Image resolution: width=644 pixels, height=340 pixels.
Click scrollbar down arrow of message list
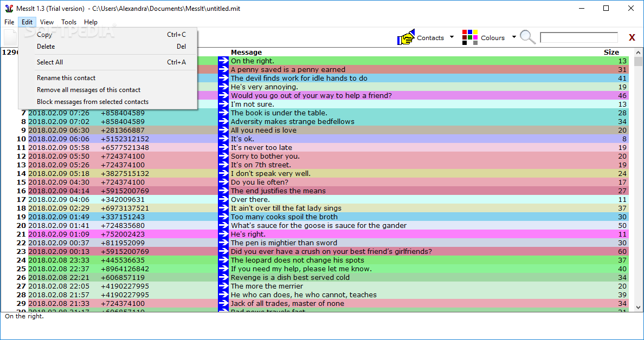638,307
